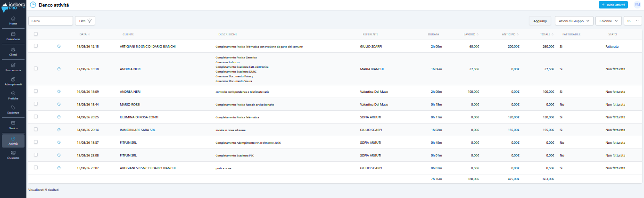Check the 17/08/26 15:18 activity row

[36, 69]
